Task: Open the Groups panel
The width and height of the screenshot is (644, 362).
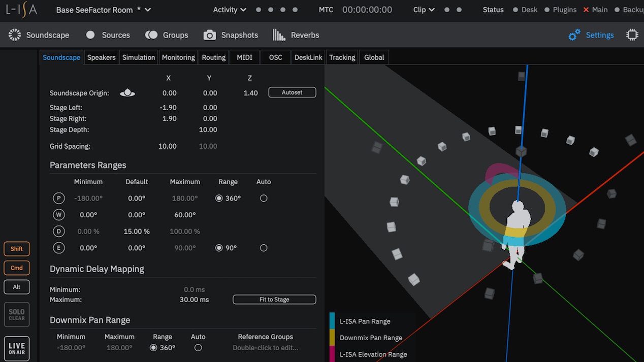Action: (166, 35)
